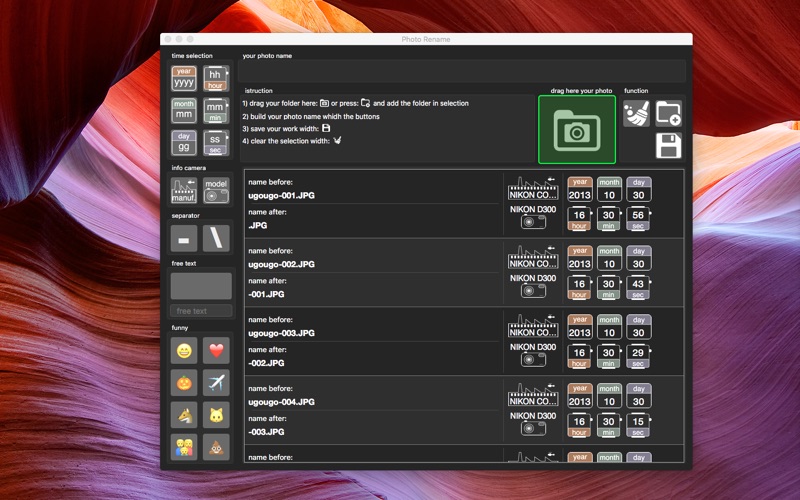Save work with the floppy disk icon

pyautogui.click(x=668, y=146)
